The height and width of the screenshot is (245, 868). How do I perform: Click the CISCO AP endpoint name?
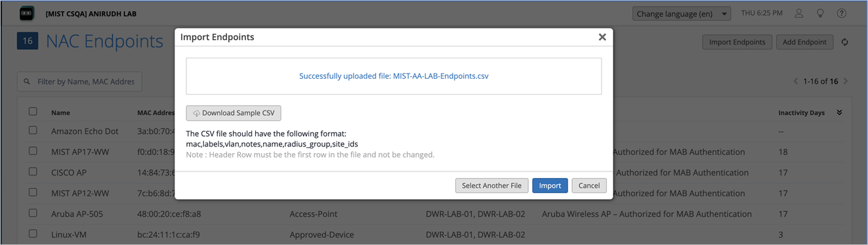69,173
